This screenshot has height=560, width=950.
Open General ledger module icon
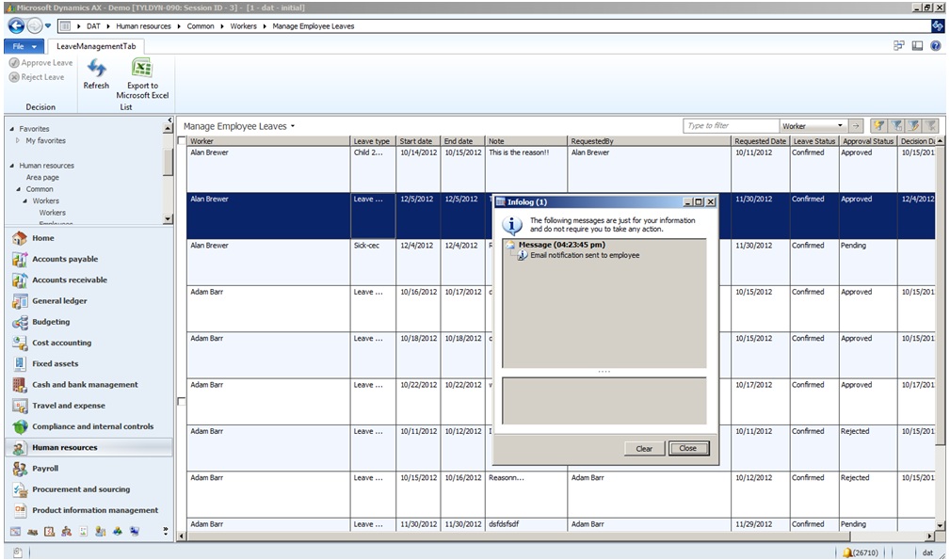[x=20, y=301]
